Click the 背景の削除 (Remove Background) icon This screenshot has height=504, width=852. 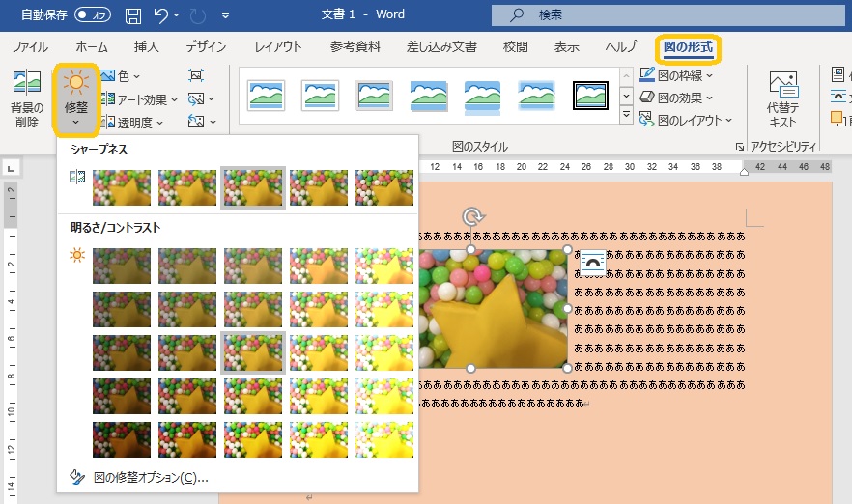(x=26, y=99)
